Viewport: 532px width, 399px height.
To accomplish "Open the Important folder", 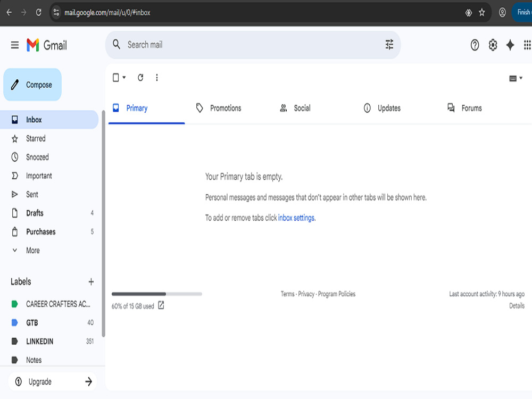I will (49, 176).
